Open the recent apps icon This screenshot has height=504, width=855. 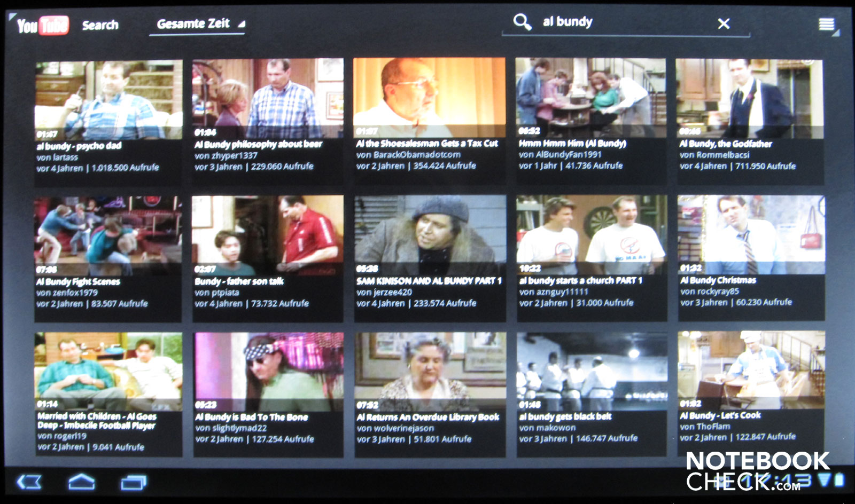(133, 483)
